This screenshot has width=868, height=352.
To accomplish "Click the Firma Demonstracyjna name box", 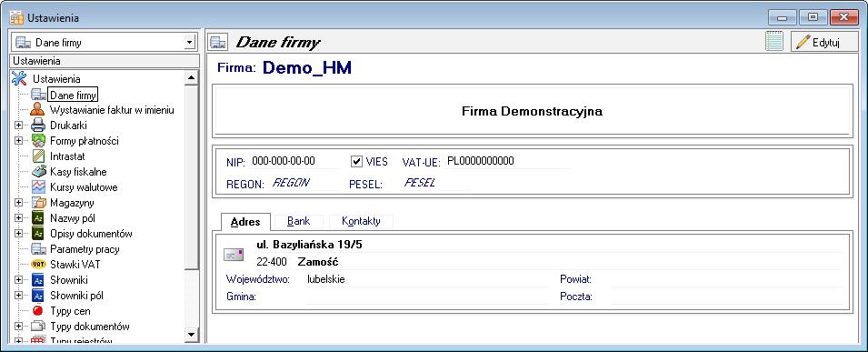I will [x=532, y=111].
